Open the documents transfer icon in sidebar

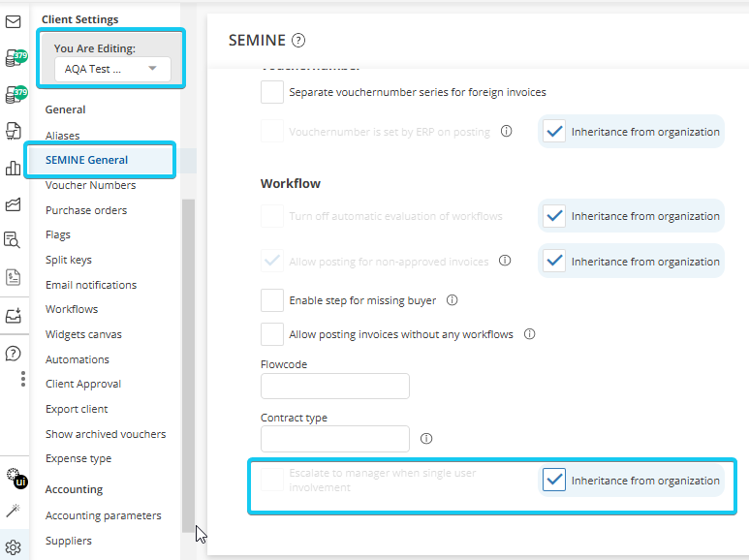click(x=13, y=131)
